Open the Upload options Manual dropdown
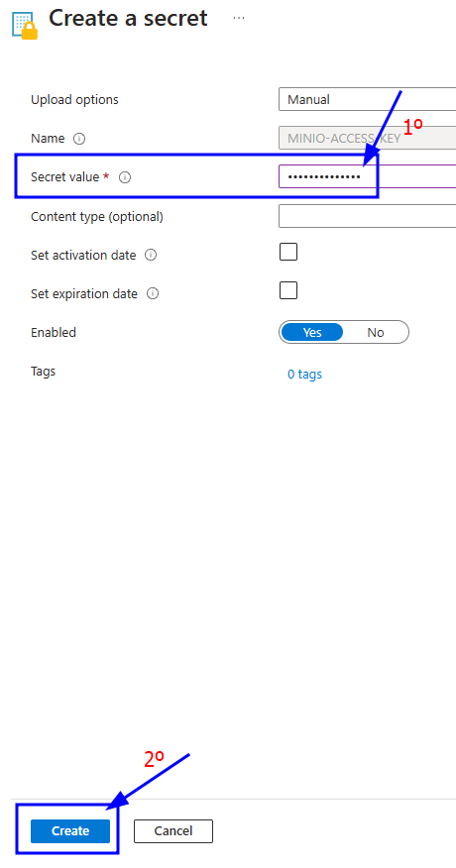 (x=368, y=100)
